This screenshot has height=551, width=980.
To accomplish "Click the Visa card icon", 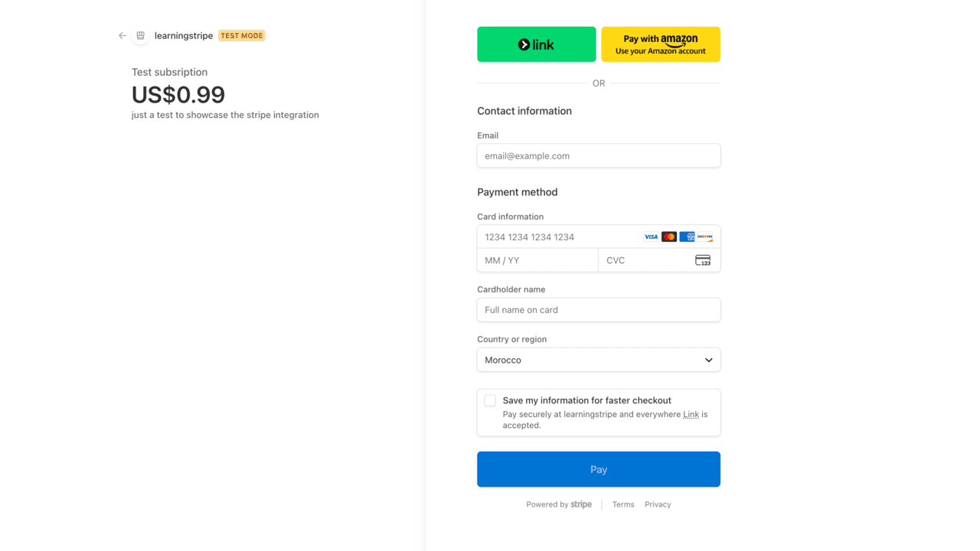I will 651,237.
